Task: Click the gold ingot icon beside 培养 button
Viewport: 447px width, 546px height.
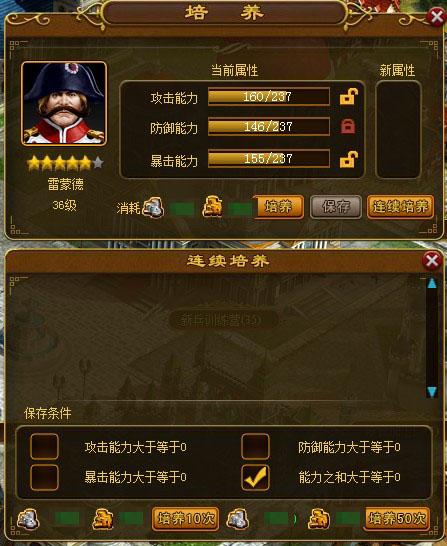Action: click(213, 206)
